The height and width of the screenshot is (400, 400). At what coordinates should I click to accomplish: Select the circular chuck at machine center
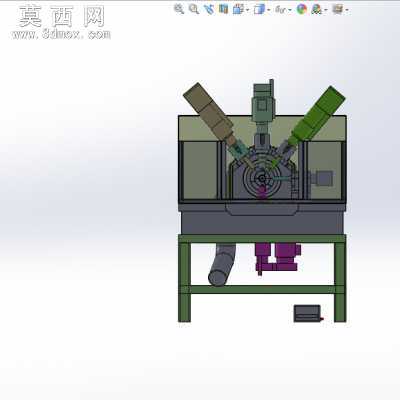262,179
